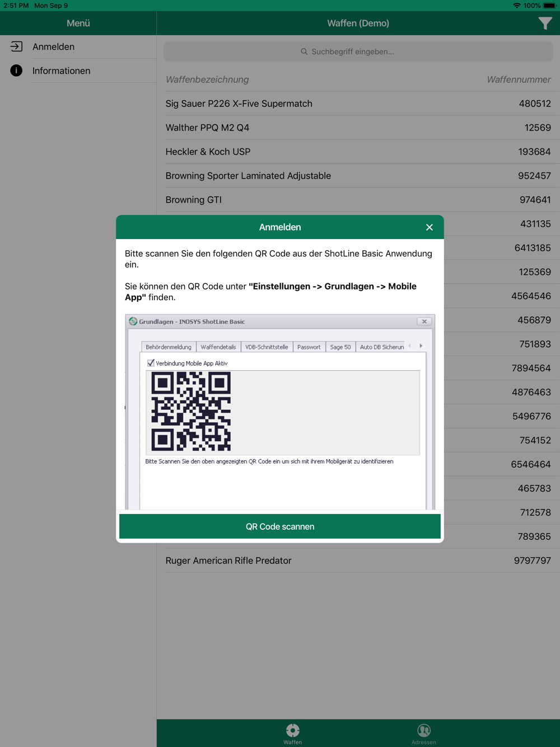This screenshot has width=560, height=747.
Task: Click weapon number 6546464
Action: tap(531, 465)
